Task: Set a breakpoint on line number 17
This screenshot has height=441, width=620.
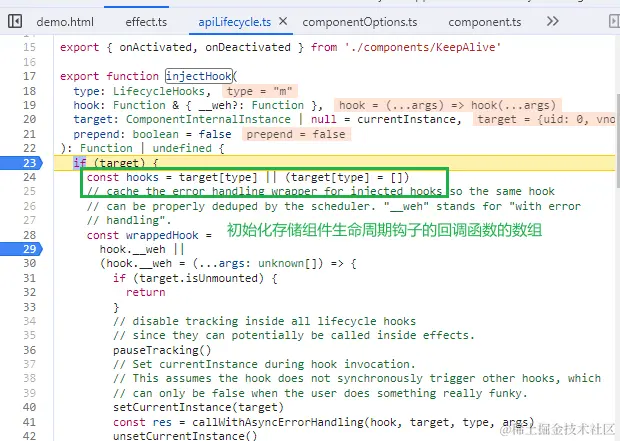Action: click(x=29, y=76)
